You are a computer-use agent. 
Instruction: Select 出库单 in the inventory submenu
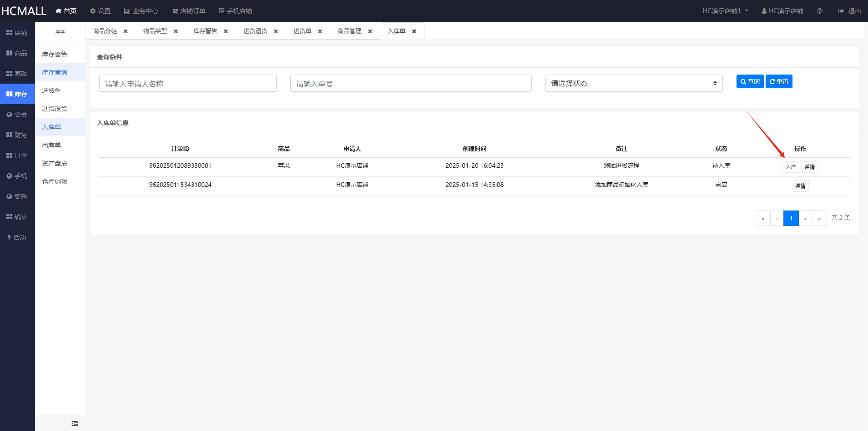(51, 145)
